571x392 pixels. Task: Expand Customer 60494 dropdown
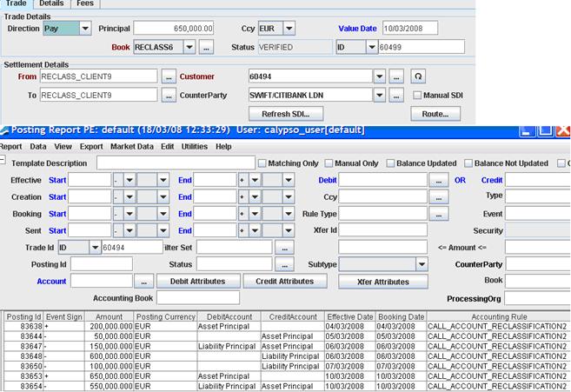pyautogui.click(x=380, y=76)
